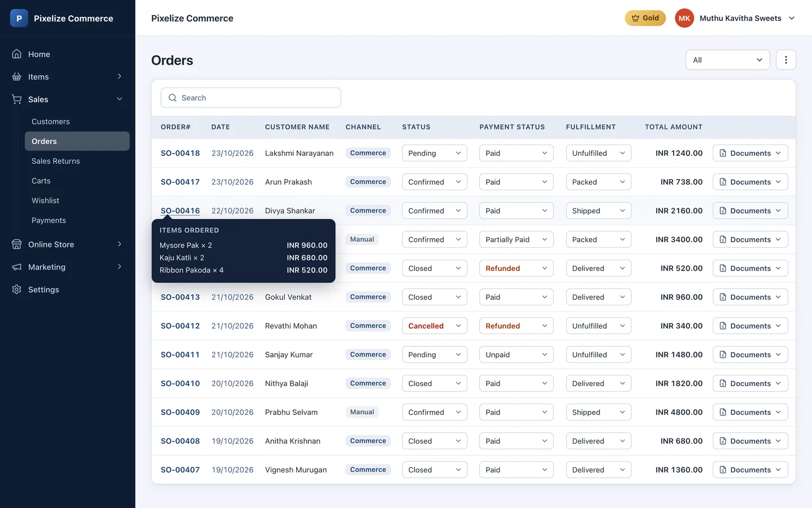Screen dimensions: 812x508
Task: Click the MK avatar circle
Action: coord(685,18)
